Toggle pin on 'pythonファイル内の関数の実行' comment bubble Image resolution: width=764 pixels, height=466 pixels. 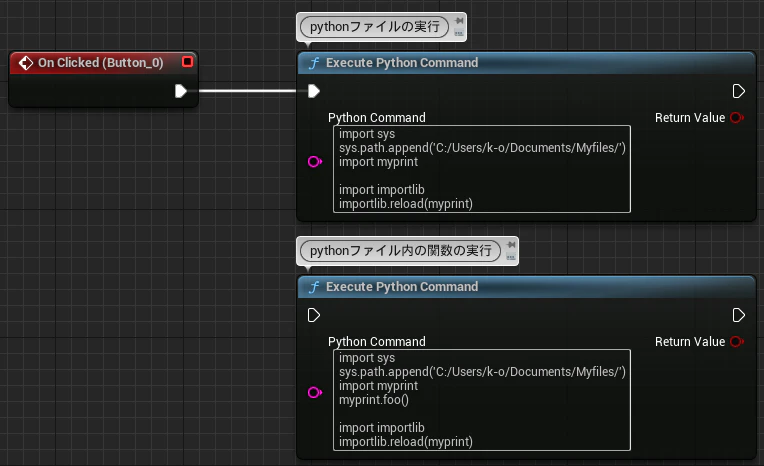tap(511, 245)
